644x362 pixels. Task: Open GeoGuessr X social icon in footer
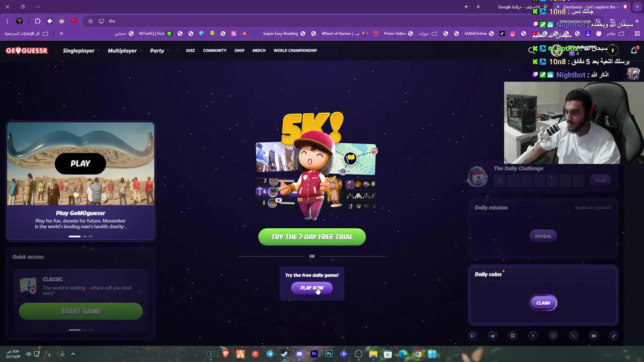tap(574, 336)
